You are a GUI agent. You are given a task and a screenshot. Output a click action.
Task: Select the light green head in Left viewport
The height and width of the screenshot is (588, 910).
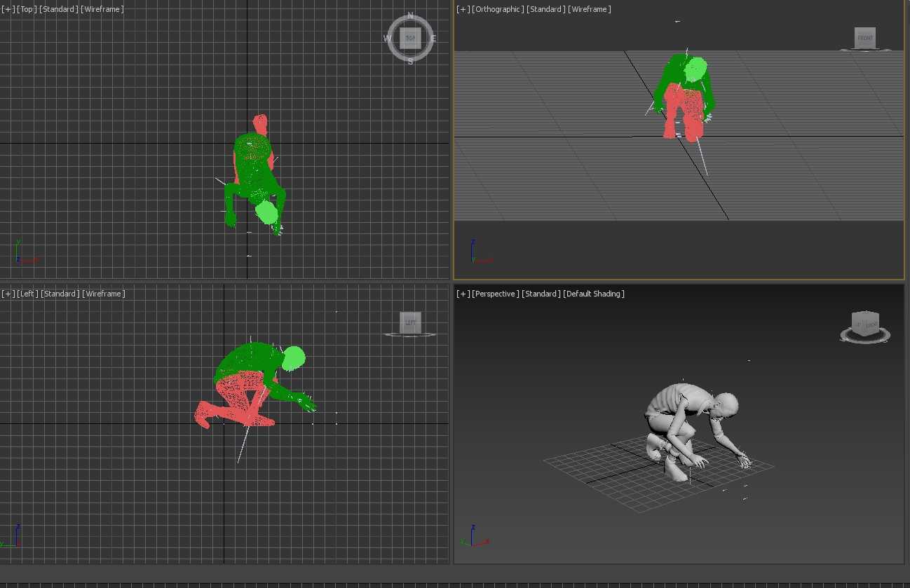[x=294, y=357]
